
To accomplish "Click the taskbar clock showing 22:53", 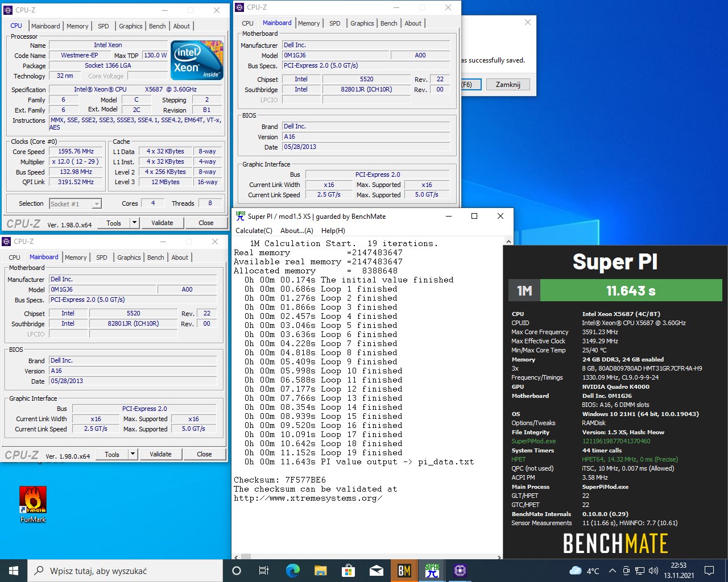I will [679, 571].
